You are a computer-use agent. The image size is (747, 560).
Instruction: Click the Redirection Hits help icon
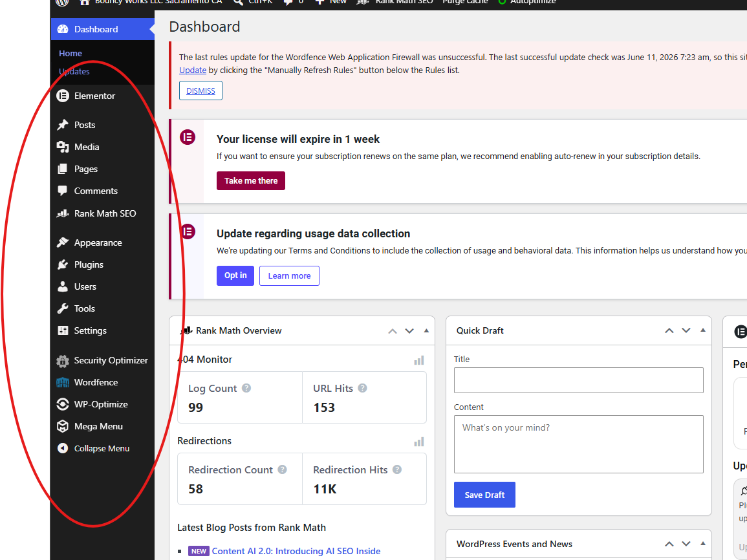pos(397,469)
